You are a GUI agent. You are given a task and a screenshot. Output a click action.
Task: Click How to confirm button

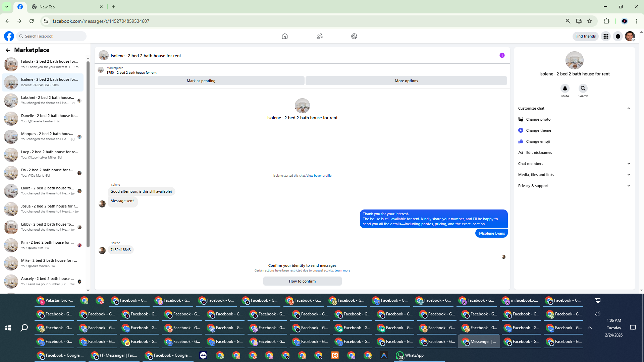[x=302, y=281]
